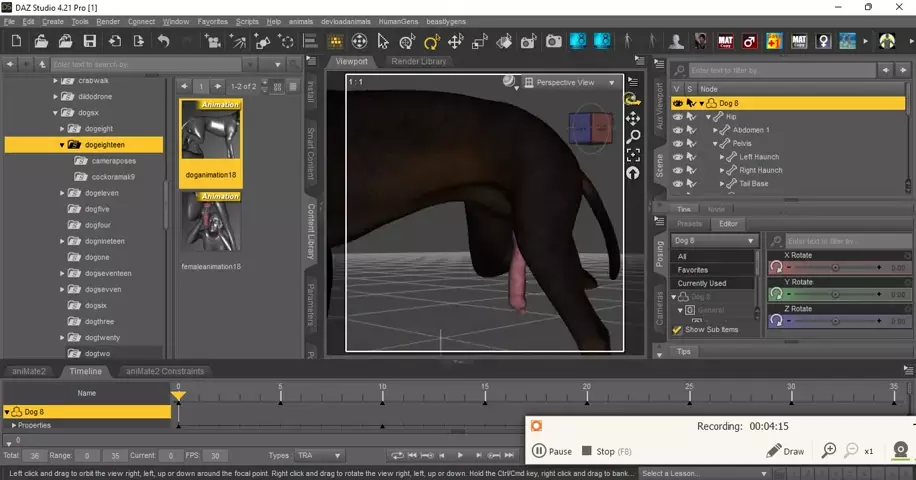Click the Frame view magnifier beside viewport

(633, 136)
